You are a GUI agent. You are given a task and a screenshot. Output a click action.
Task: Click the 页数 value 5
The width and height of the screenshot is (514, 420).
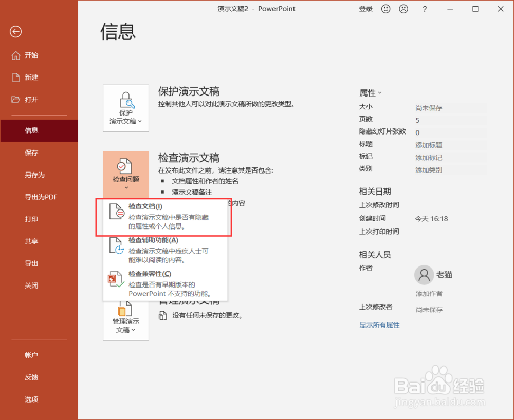click(x=417, y=120)
